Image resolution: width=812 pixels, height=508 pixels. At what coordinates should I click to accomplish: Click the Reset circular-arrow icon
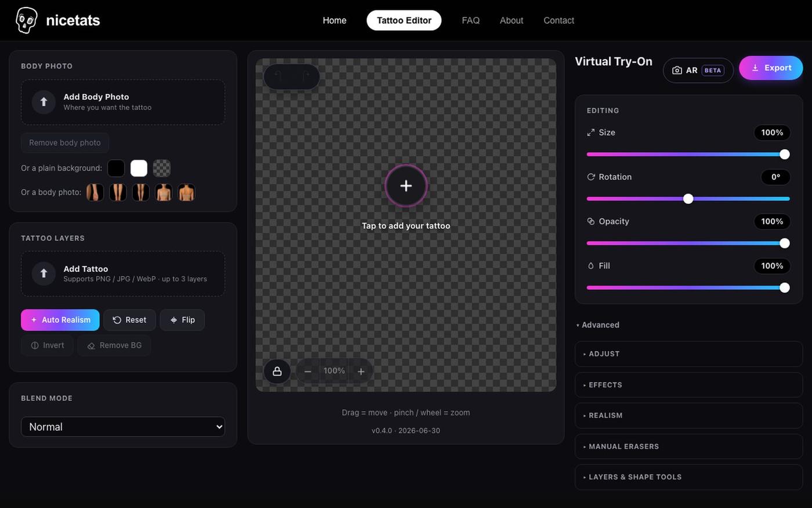coord(117,320)
